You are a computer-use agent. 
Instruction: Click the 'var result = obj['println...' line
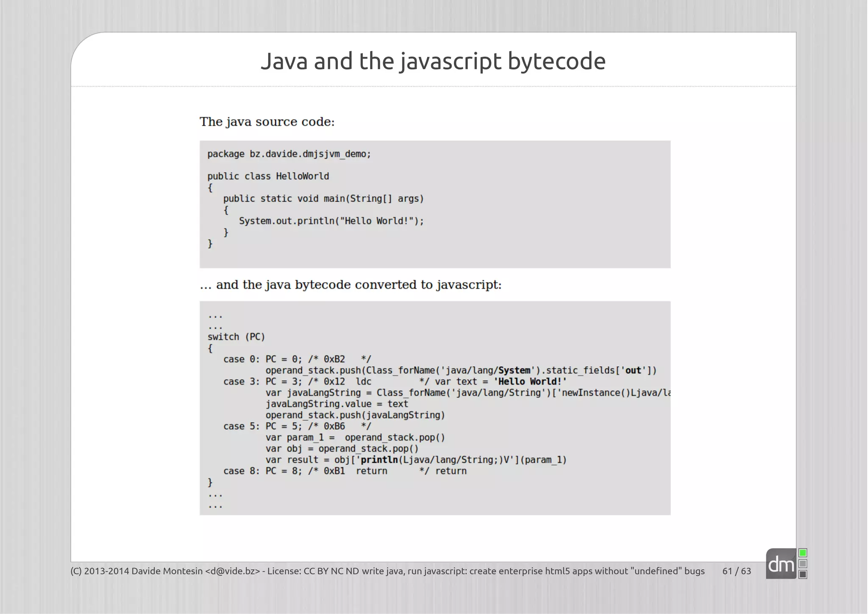click(x=416, y=460)
